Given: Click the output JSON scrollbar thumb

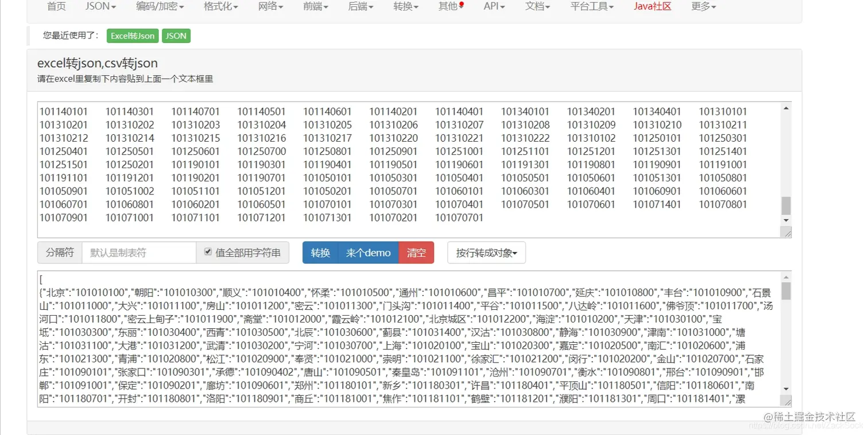Looking at the screenshot, I should pyautogui.click(x=786, y=290).
